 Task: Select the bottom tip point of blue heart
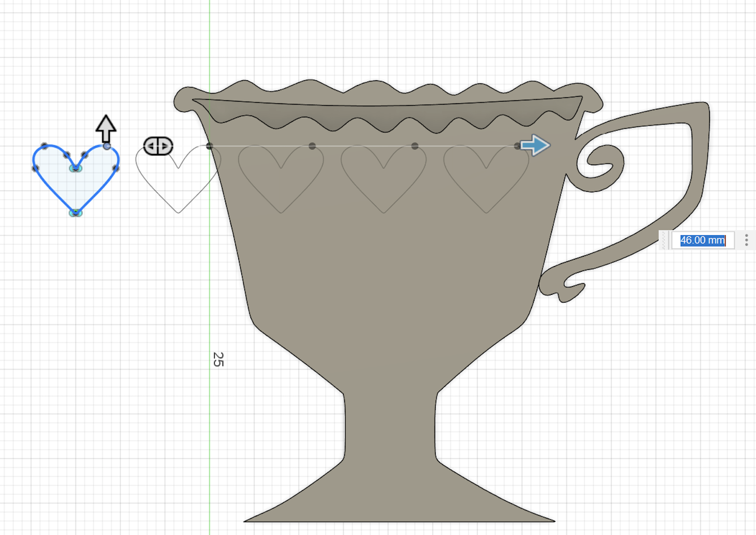pos(75,213)
